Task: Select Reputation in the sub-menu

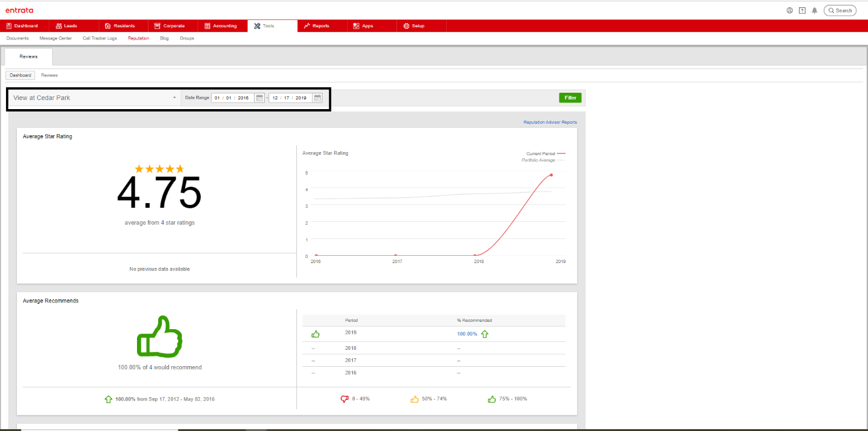Action: [x=138, y=38]
